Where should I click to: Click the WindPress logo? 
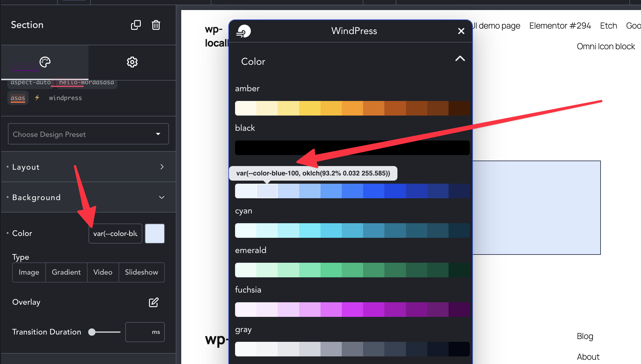[243, 31]
